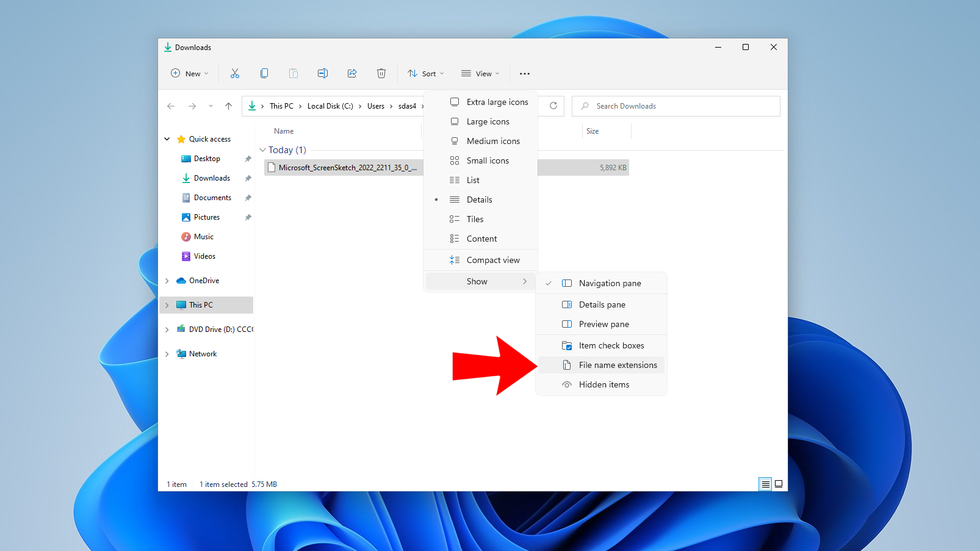
Task: Navigate to the Downloads folder in sidebar
Action: click(x=212, y=178)
